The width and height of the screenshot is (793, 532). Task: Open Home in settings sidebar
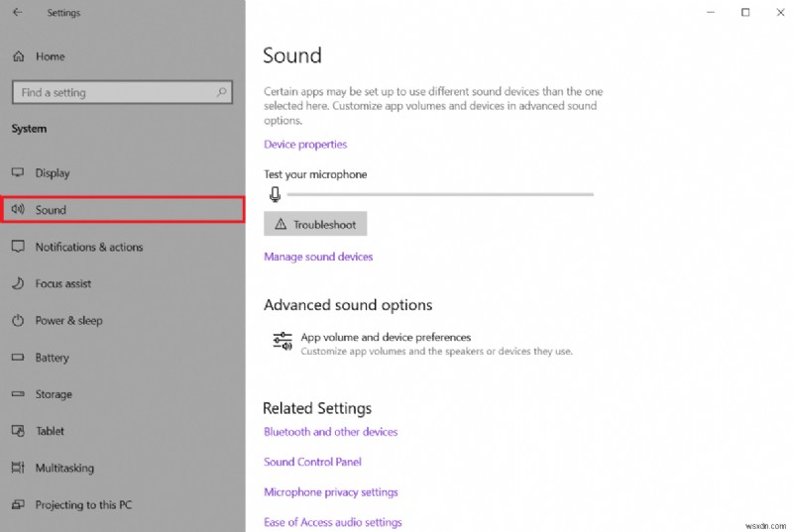pos(123,56)
